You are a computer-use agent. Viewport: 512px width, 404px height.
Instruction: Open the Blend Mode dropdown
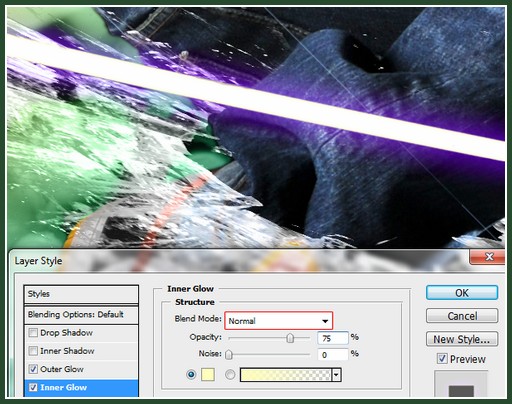click(279, 321)
